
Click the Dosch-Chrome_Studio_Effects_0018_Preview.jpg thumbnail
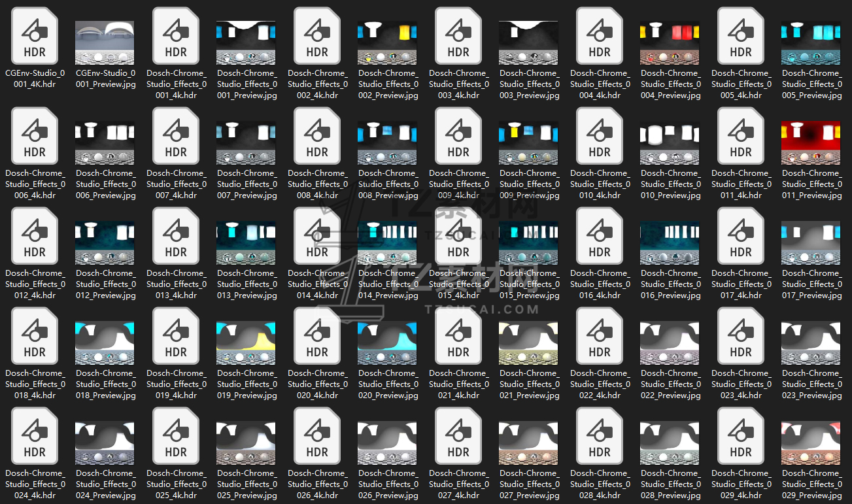[x=105, y=343]
